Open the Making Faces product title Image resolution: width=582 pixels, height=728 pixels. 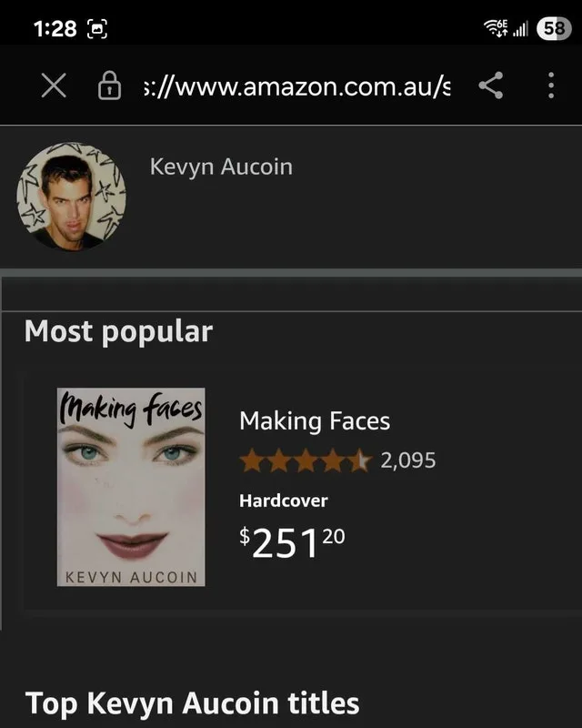coord(315,420)
